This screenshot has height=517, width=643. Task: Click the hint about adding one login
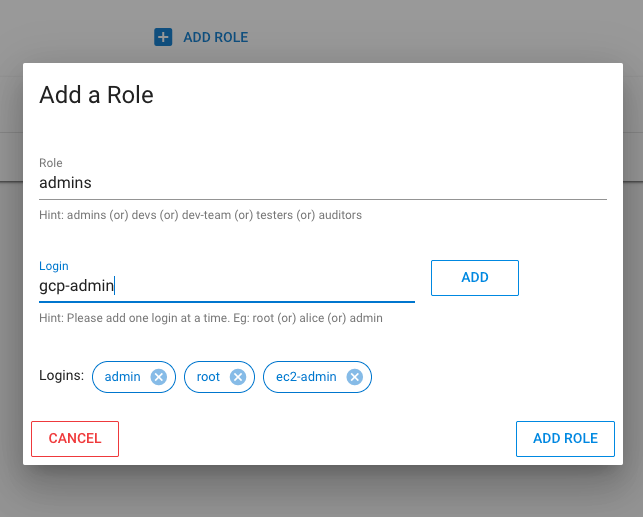click(x=211, y=318)
